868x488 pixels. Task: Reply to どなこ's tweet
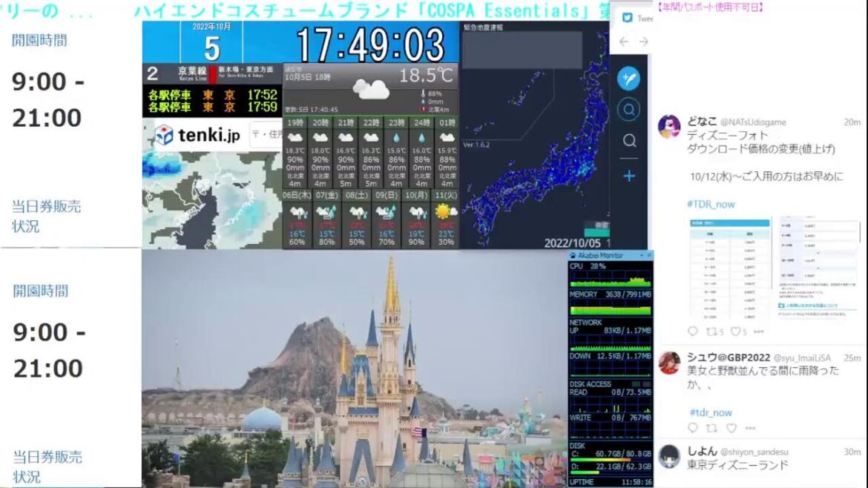point(692,331)
